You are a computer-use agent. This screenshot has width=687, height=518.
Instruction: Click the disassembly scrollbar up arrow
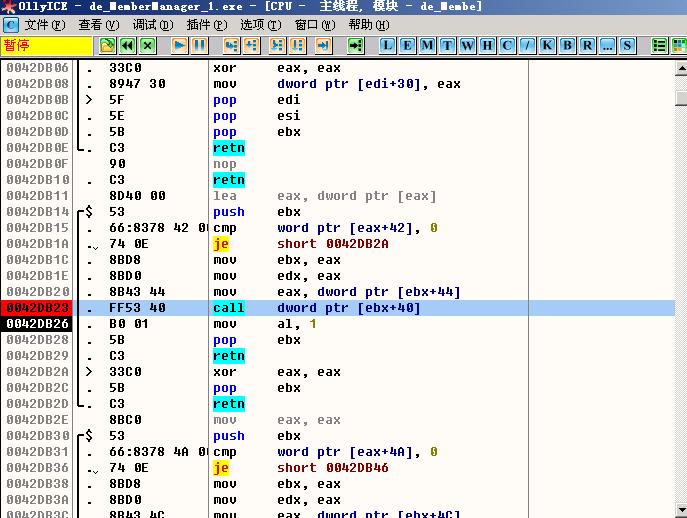[681, 67]
